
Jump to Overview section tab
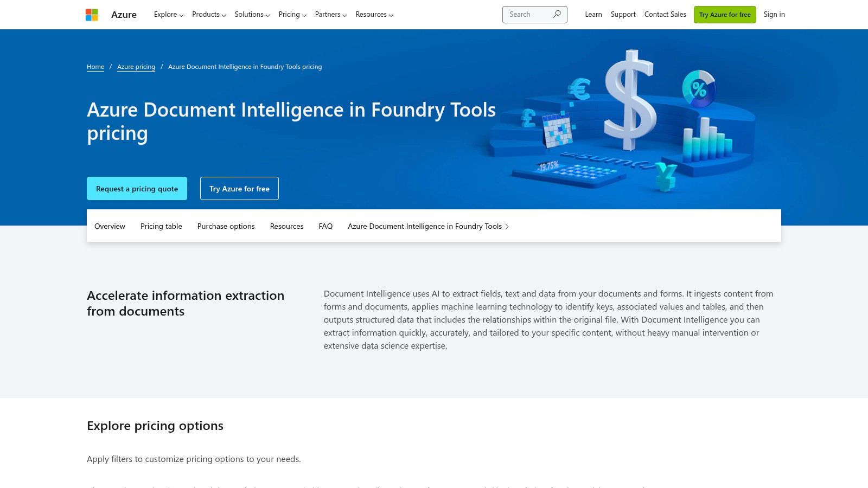[x=110, y=226]
